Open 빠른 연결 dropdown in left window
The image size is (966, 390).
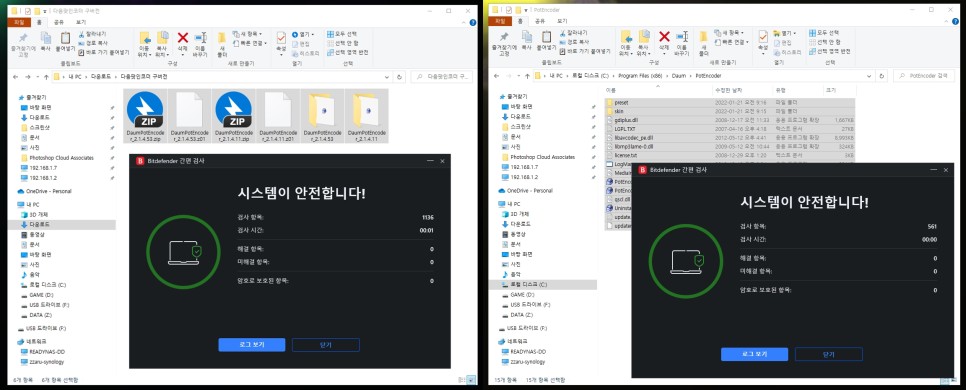click(x=249, y=43)
